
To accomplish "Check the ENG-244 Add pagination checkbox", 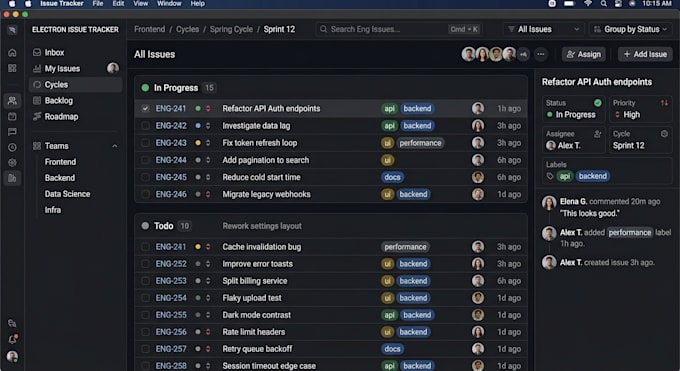I will click(x=145, y=160).
